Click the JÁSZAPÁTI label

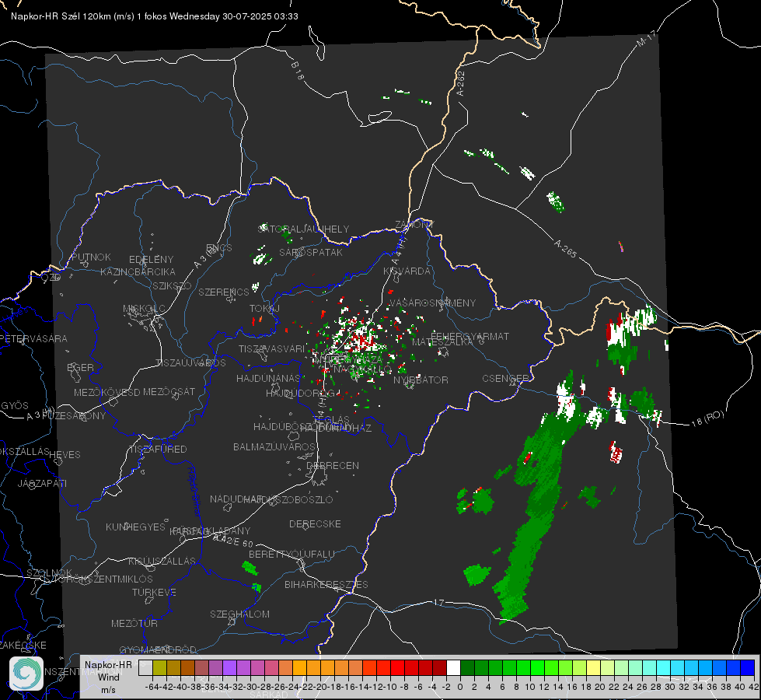42,483
